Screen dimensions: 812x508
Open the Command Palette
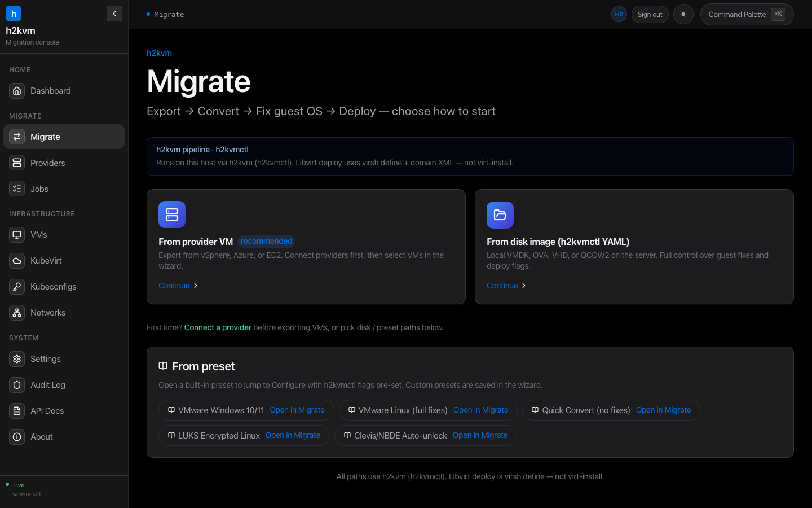tap(747, 15)
